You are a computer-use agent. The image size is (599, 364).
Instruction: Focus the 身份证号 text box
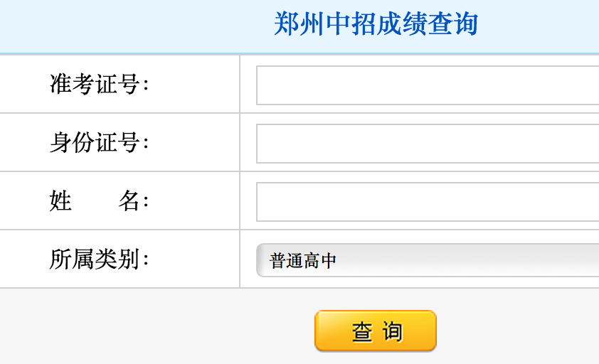coord(427,144)
